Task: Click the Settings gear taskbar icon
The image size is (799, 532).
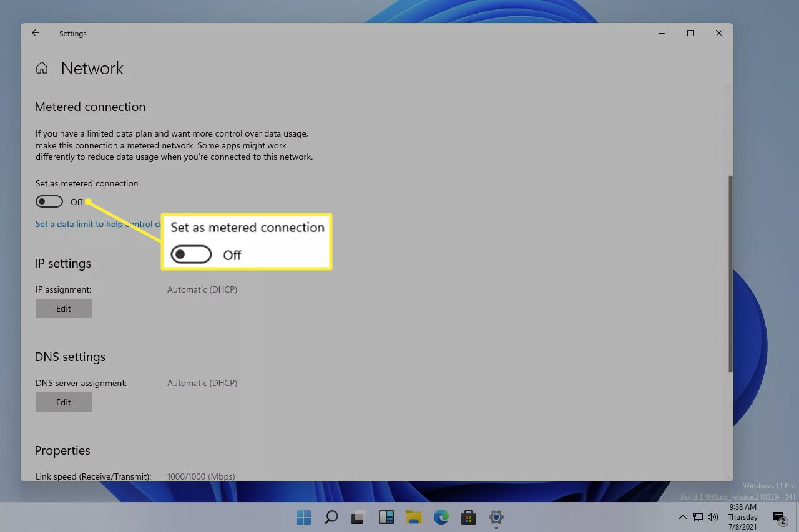Action: click(496, 517)
